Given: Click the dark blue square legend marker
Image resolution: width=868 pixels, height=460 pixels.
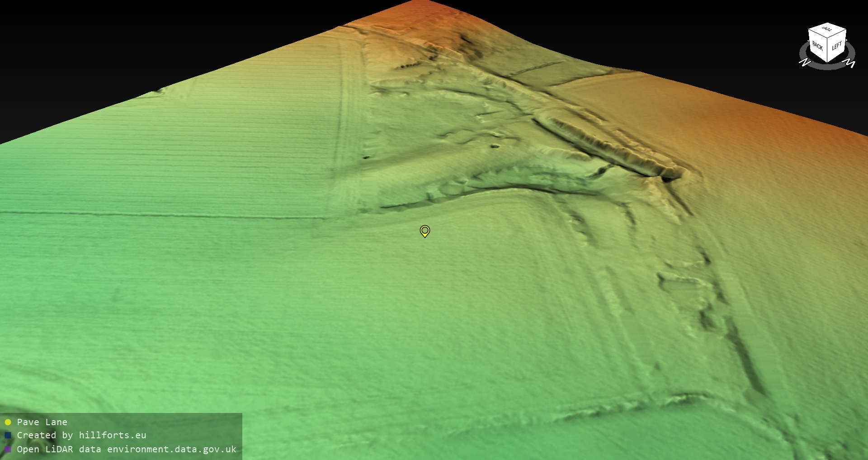Looking at the screenshot, I should point(8,435).
